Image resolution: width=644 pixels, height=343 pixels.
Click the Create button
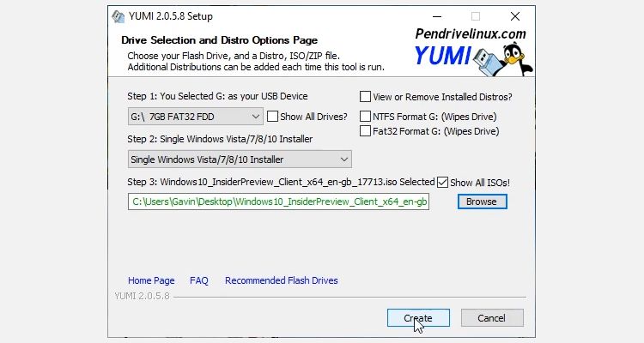click(418, 318)
